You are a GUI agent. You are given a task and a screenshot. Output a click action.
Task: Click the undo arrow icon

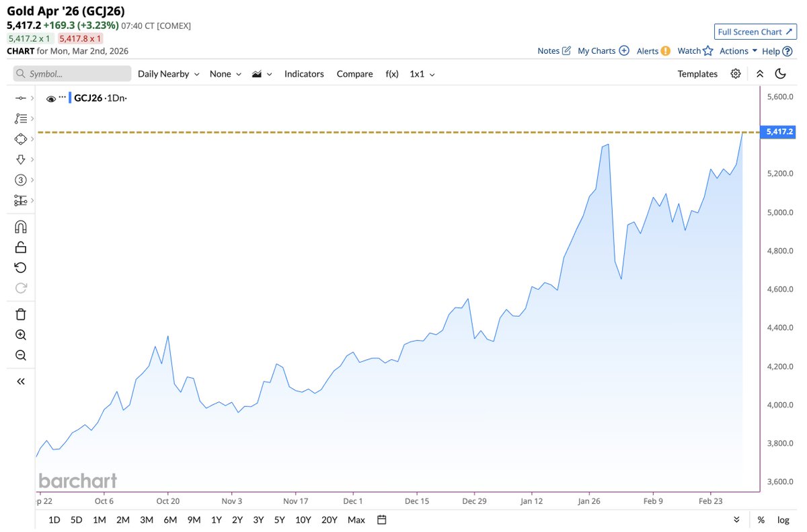tap(20, 268)
